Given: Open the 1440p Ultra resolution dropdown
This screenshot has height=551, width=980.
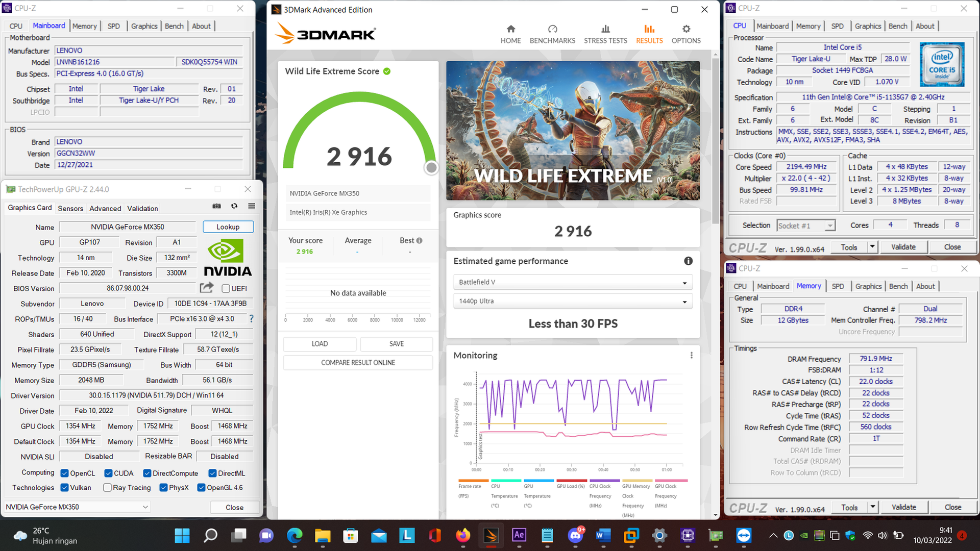Looking at the screenshot, I should point(573,301).
